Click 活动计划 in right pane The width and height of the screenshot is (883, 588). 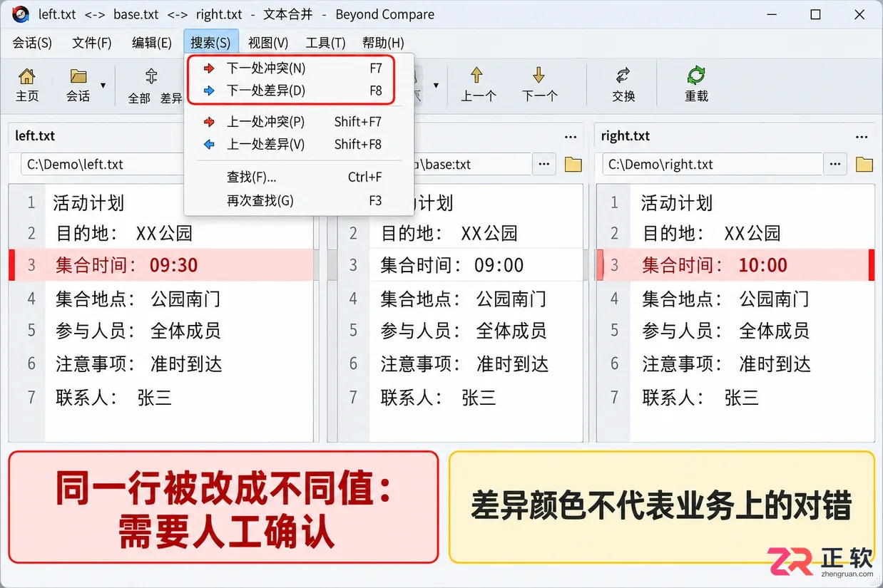pyautogui.click(x=677, y=203)
